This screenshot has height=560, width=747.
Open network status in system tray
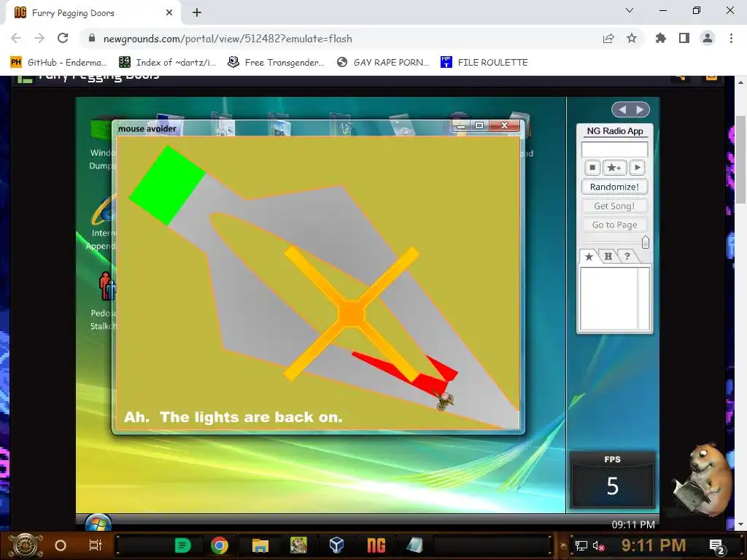[x=581, y=545]
